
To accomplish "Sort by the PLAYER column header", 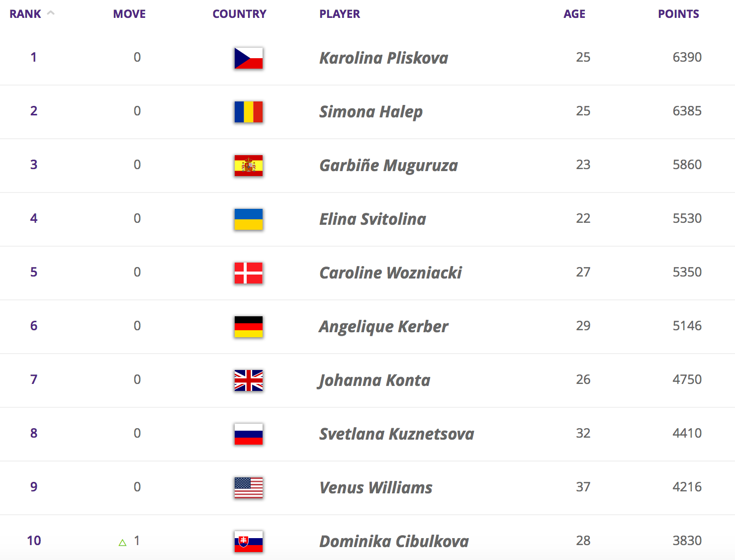I will click(340, 14).
